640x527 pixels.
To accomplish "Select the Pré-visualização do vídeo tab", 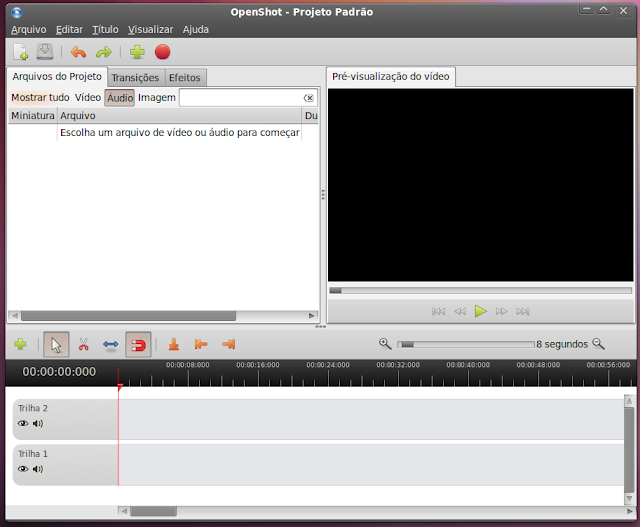I will coord(391,77).
